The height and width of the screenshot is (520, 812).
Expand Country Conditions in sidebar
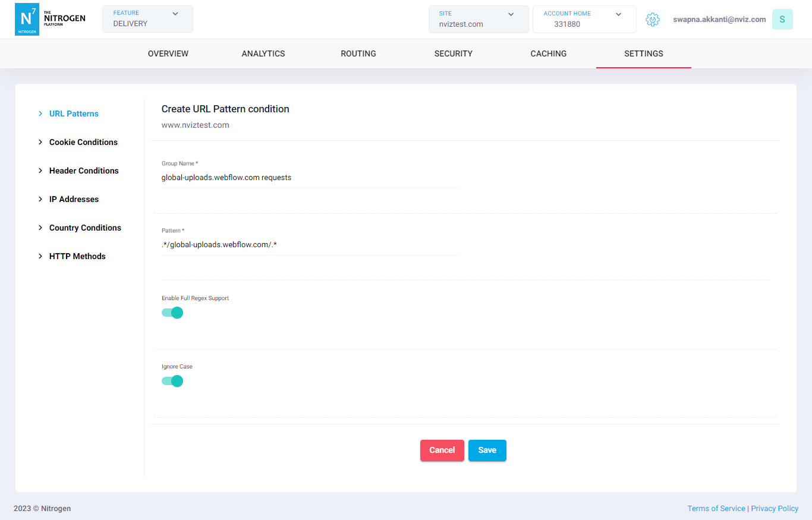click(x=85, y=228)
